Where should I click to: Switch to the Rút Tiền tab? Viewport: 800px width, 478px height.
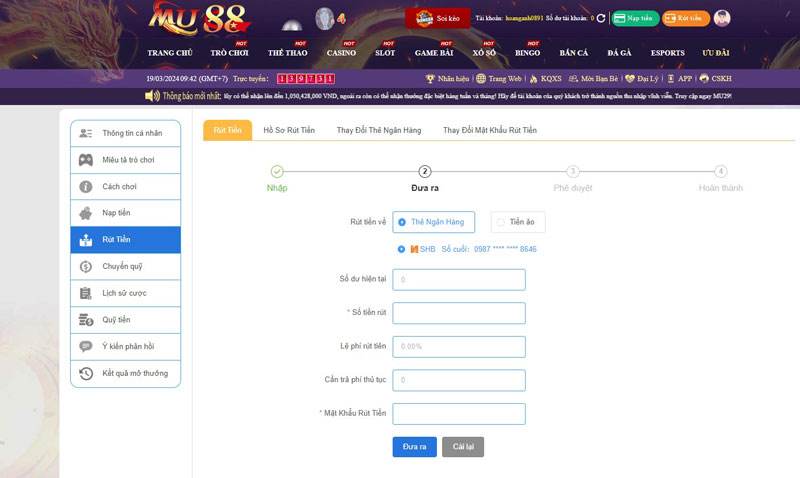pyautogui.click(x=228, y=130)
